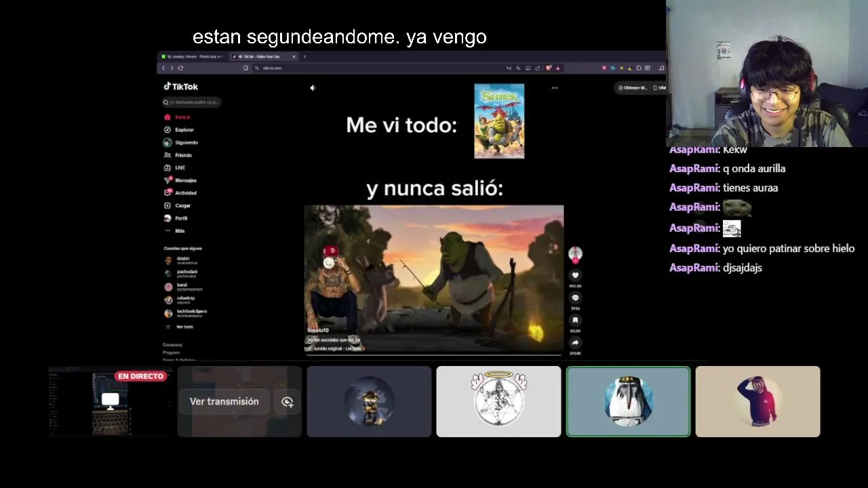Go forward with browser forward arrow
Viewport: 868px width, 488px height.
click(x=172, y=68)
